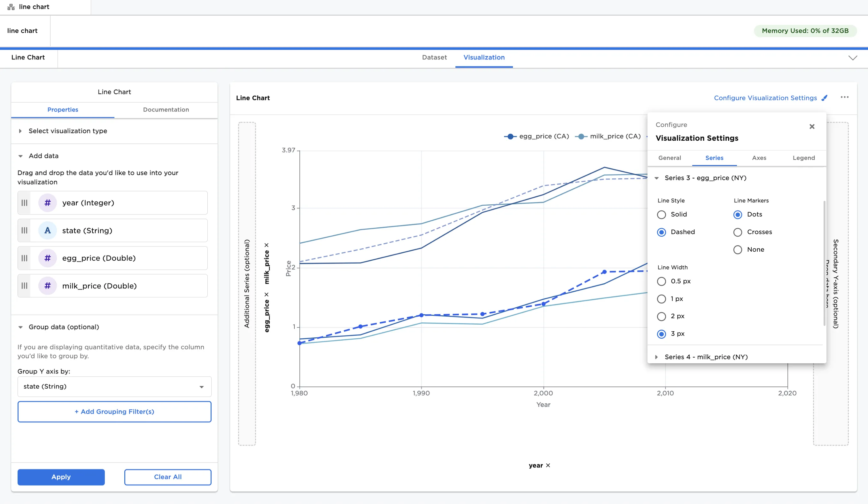Click the paintbrush icon beside Configure settings
Viewport: 868px width, 504px height.
(x=825, y=98)
